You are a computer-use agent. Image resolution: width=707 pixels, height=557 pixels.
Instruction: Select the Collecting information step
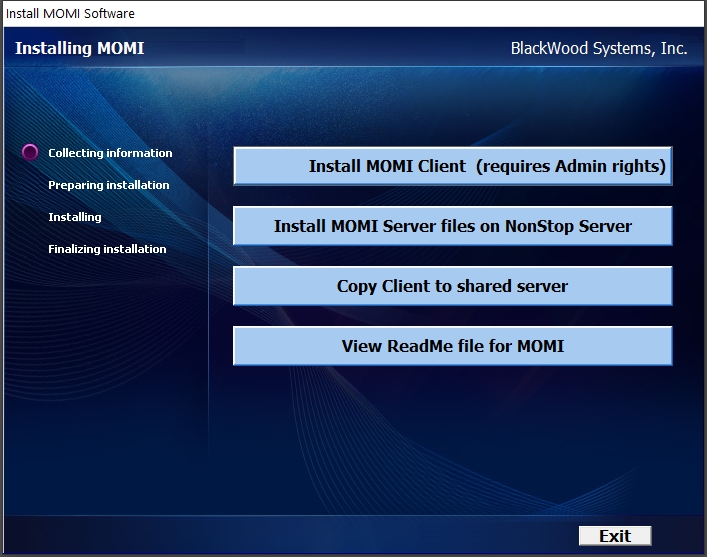tap(110, 153)
